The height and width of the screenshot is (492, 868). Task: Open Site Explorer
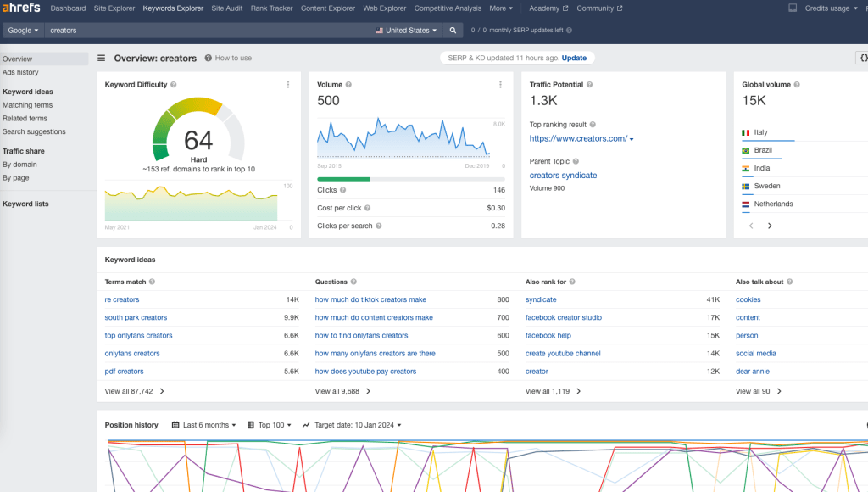pos(114,8)
